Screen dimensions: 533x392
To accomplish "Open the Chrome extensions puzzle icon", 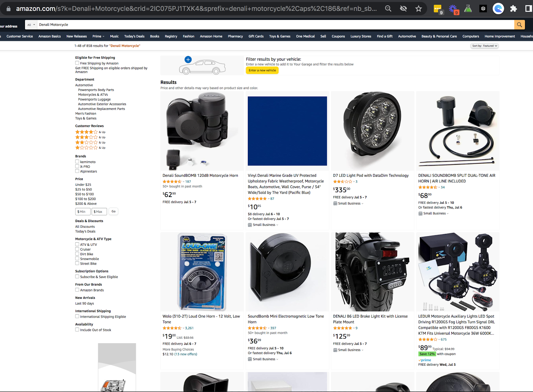I will coord(513,9).
